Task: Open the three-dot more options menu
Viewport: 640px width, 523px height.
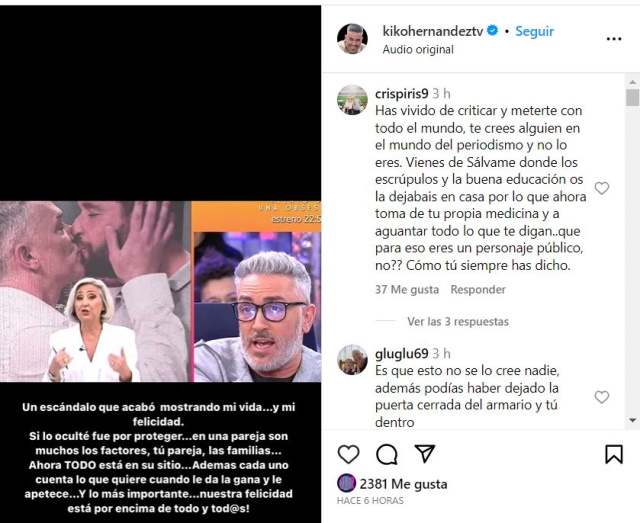Action: 614,39
